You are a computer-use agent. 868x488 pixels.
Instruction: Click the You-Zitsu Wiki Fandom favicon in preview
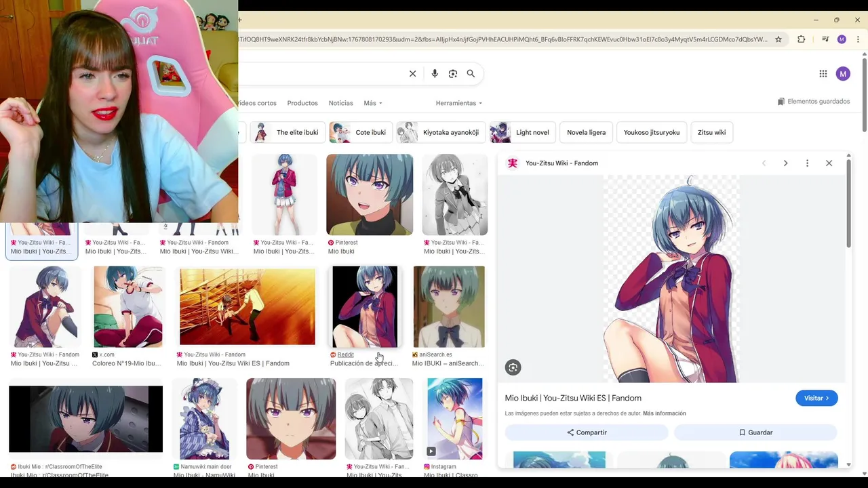[x=513, y=163]
